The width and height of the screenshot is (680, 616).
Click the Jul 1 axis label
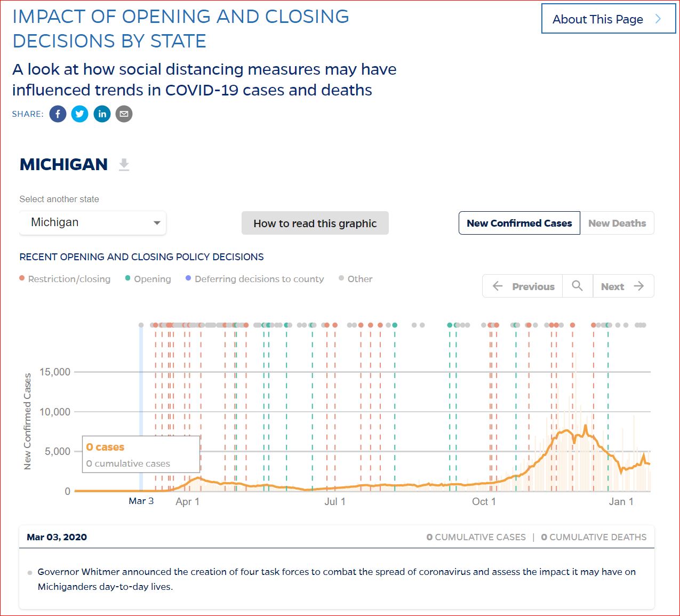[335, 501]
